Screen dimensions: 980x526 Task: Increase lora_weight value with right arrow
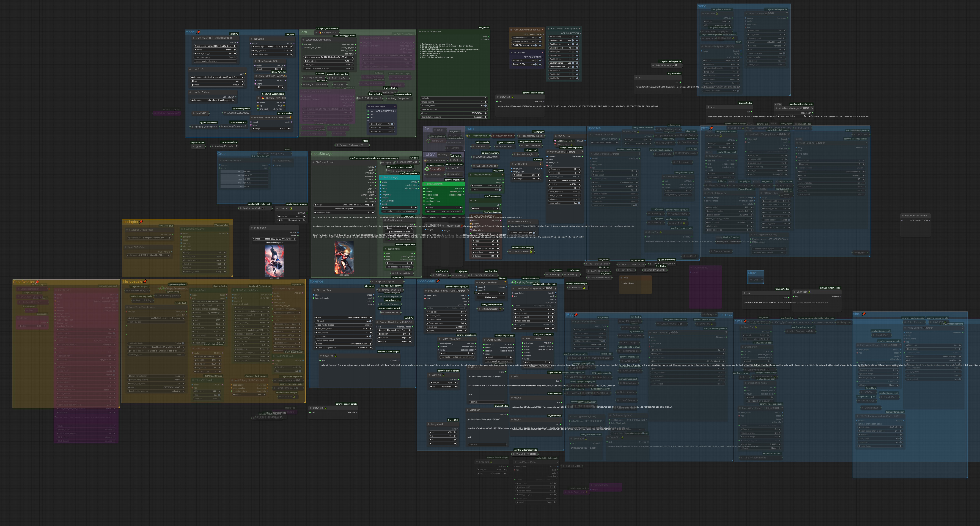(x=352, y=61)
